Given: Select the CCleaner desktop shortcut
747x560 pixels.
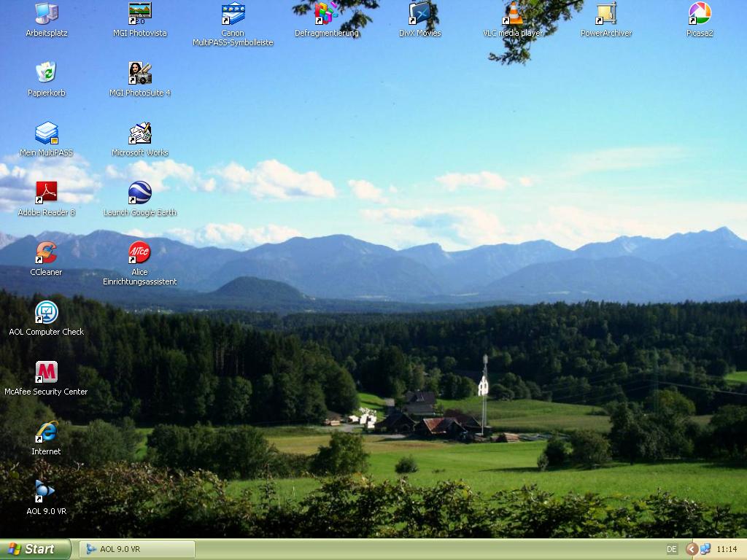Looking at the screenshot, I should (46, 252).
